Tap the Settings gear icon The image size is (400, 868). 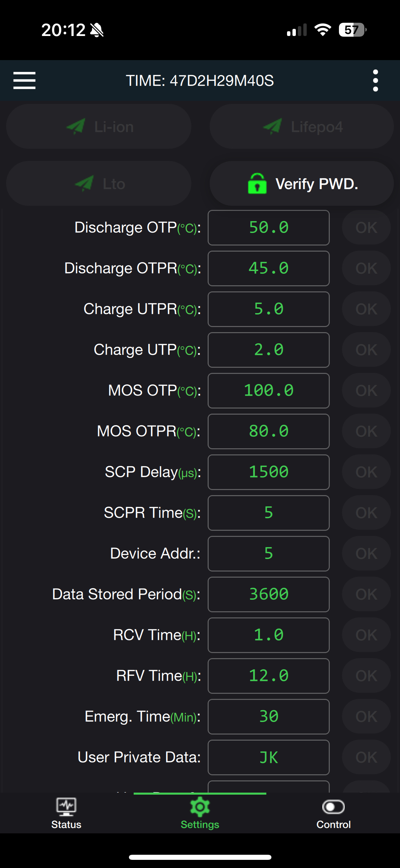point(200,807)
